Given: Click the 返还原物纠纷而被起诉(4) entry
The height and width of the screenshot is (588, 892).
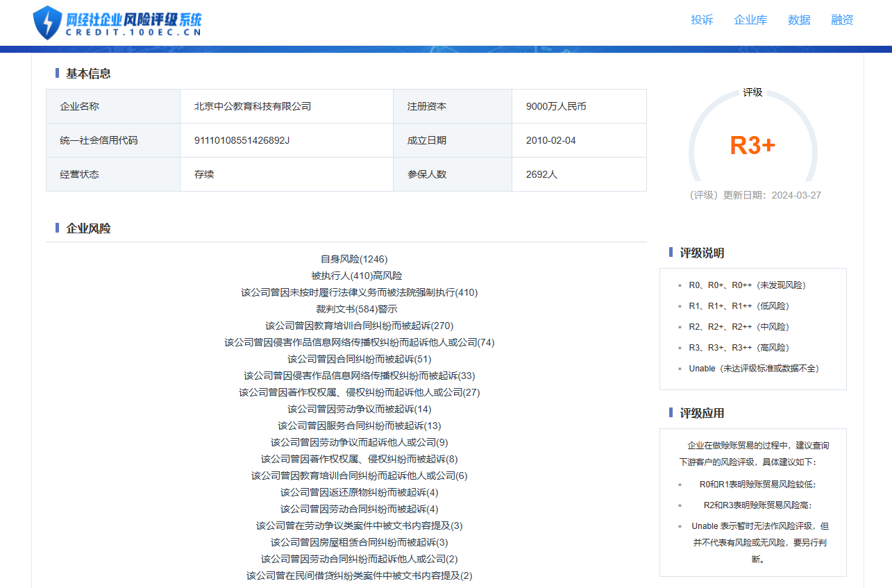Looking at the screenshot, I should click(x=359, y=492).
